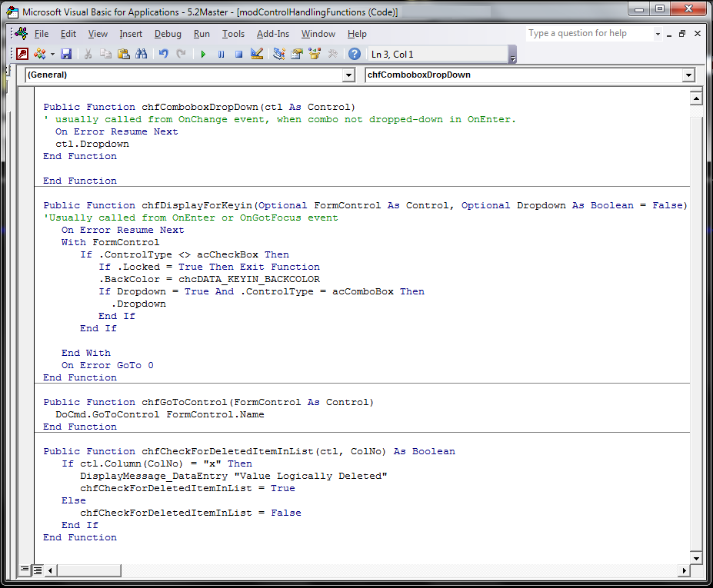The width and height of the screenshot is (713, 588).
Task: Click the horizontal scrollbar left arrow
Action: pyautogui.click(x=50, y=570)
